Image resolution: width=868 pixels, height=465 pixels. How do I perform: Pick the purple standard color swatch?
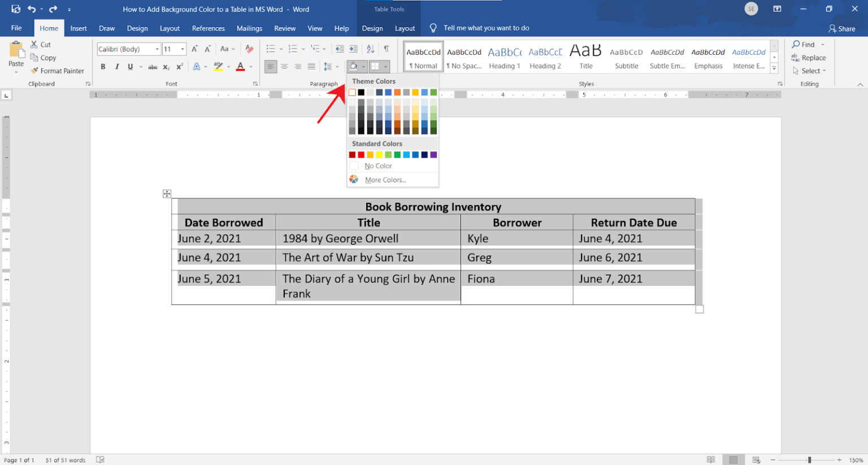(x=433, y=155)
